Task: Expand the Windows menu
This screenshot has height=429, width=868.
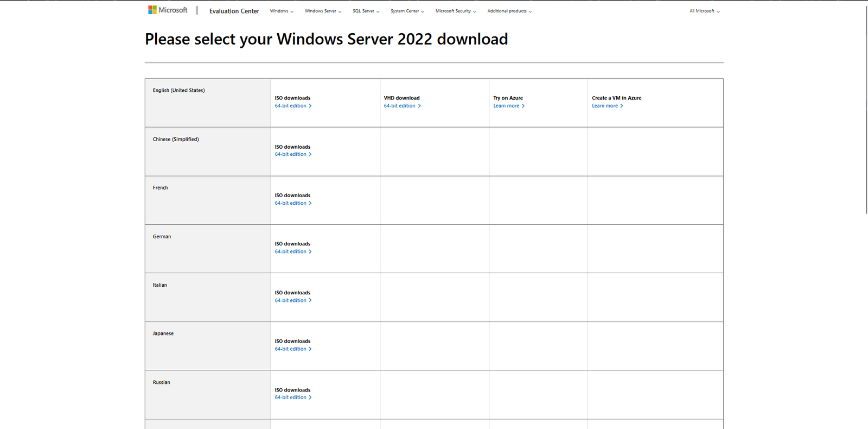Action: tap(282, 11)
